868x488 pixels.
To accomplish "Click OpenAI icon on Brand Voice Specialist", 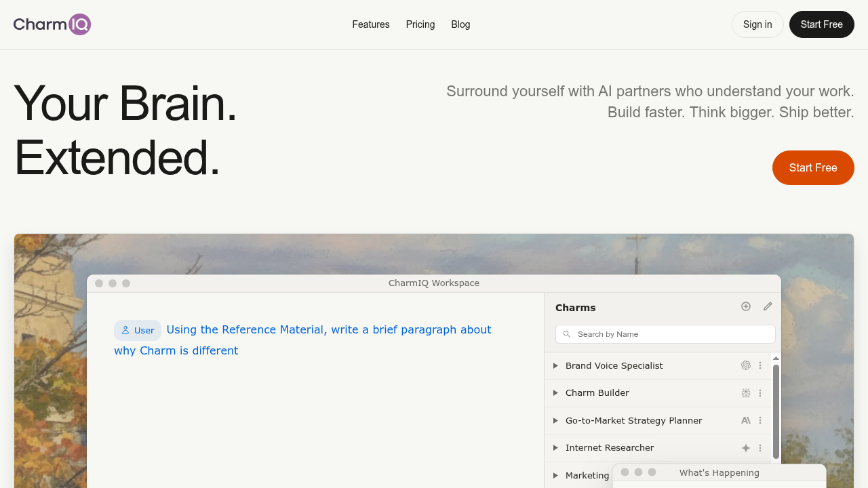I will (x=746, y=365).
